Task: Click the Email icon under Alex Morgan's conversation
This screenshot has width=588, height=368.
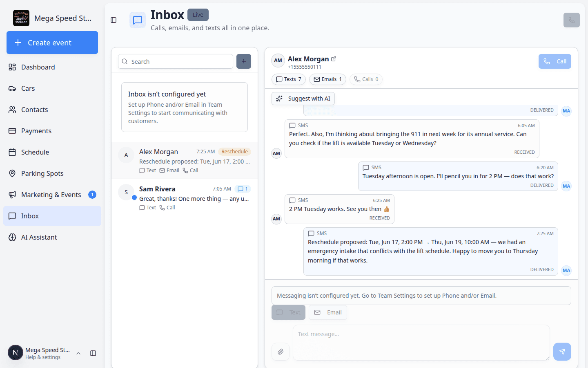Action: point(162,171)
